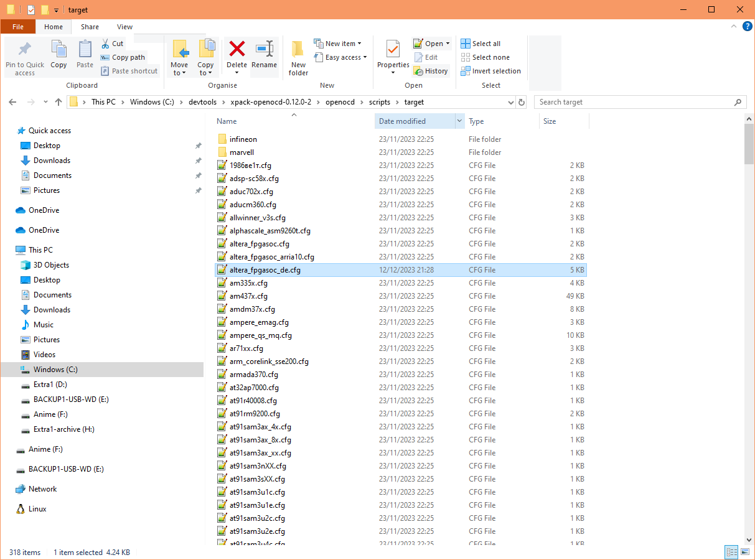The width and height of the screenshot is (755, 560).
Task: Go up one folder level arrow
Action: pos(59,102)
